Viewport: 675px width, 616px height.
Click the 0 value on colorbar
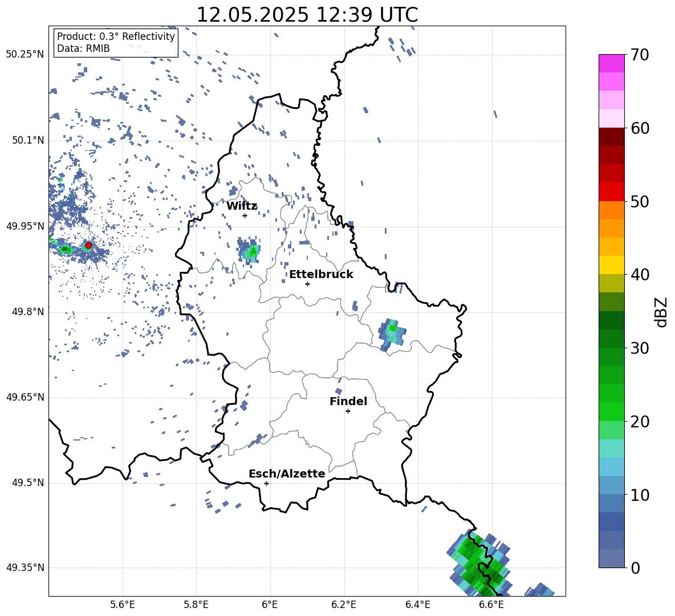(x=635, y=568)
